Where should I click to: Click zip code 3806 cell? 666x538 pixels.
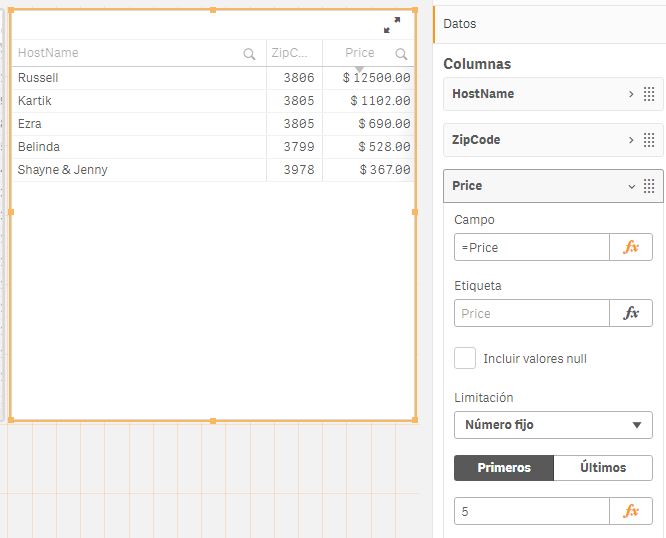pyautogui.click(x=294, y=78)
